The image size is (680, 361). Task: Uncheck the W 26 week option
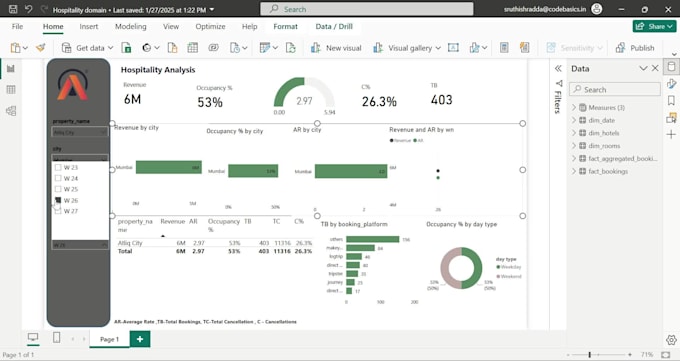tap(58, 200)
